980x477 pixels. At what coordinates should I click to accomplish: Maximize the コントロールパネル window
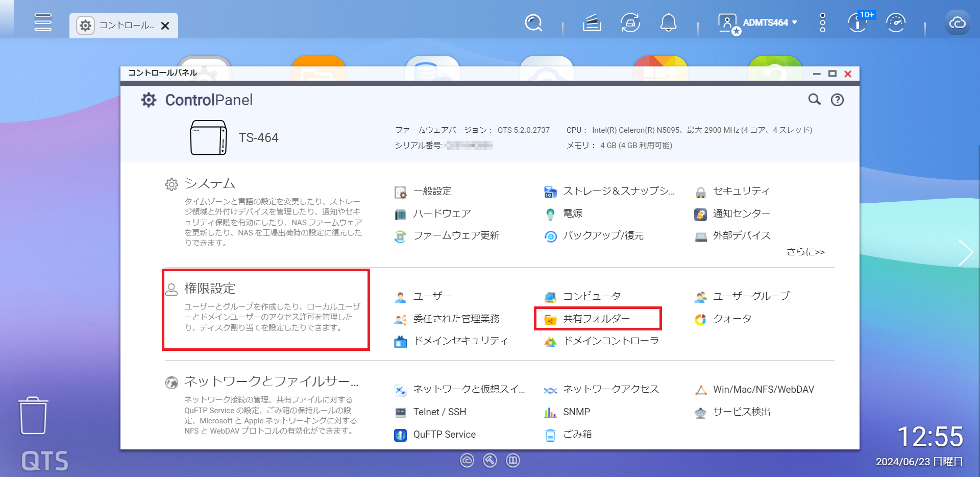[832, 74]
